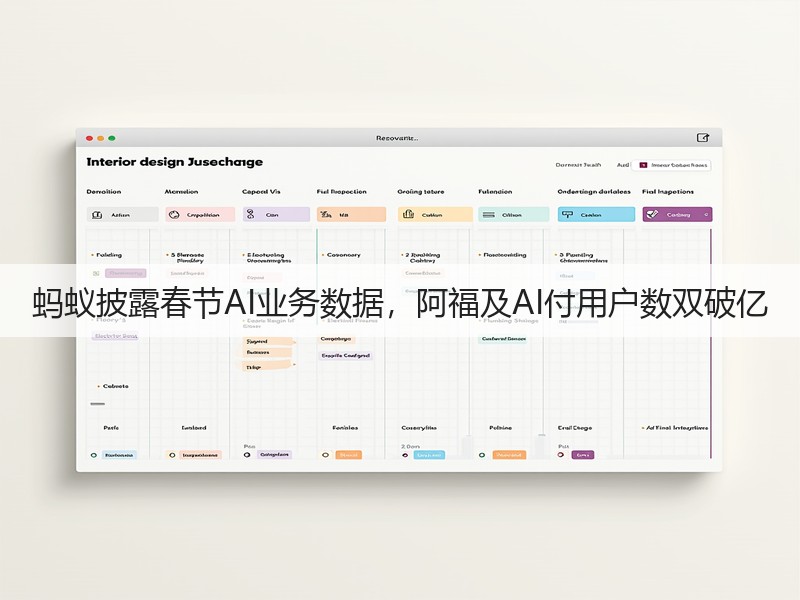The image size is (800, 600).
Task: Click the first orange arrow tag in third column
Action: tap(268, 341)
